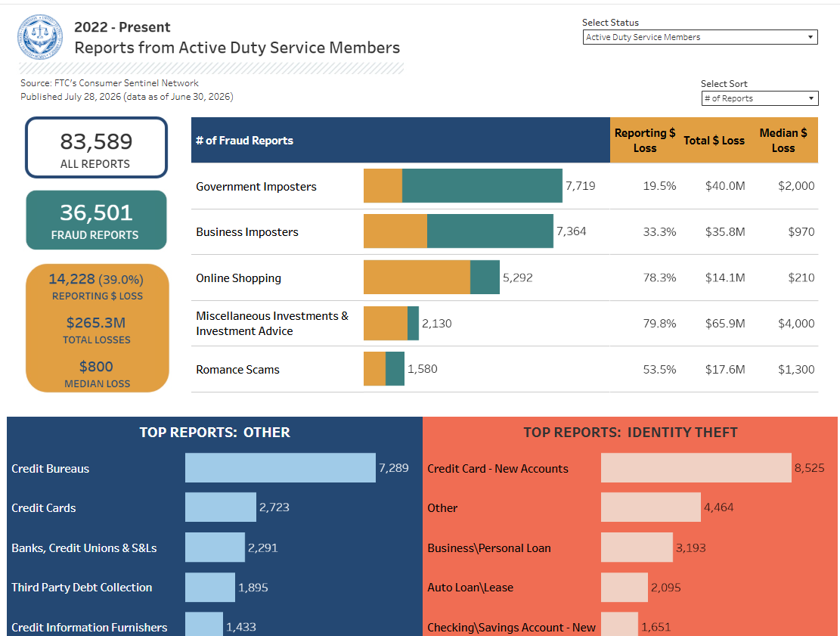This screenshot has width=840, height=636.
Task: Open the Select Sort dropdown
Action: pos(760,98)
